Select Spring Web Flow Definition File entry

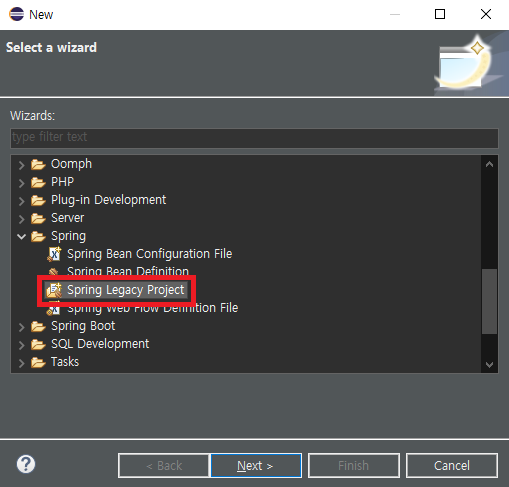153,308
